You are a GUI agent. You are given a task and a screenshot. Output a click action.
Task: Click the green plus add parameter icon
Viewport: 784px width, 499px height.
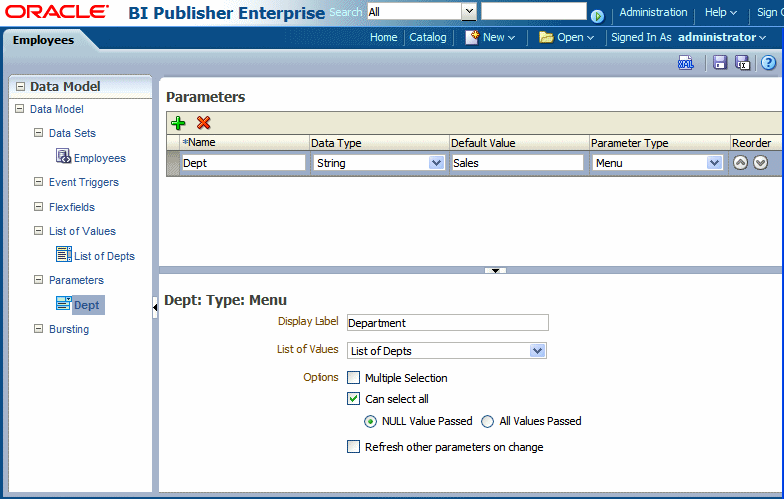[178, 122]
